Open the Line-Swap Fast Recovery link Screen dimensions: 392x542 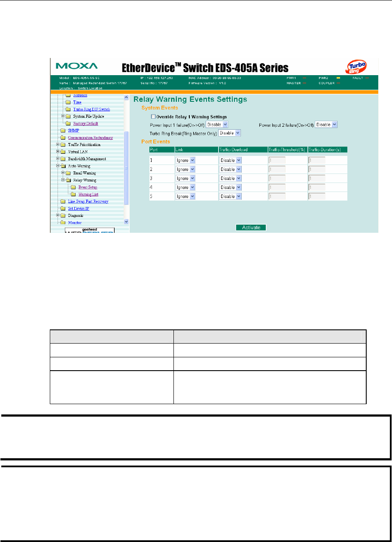(x=88, y=201)
